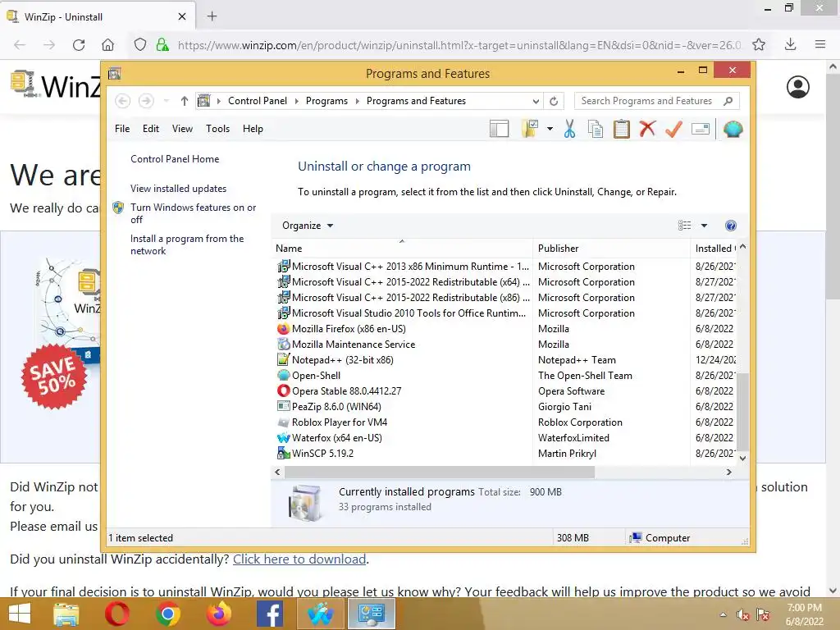840x630 pixels.
Task: Open Organize dropdown menu
Action: [x=308, y=226]
